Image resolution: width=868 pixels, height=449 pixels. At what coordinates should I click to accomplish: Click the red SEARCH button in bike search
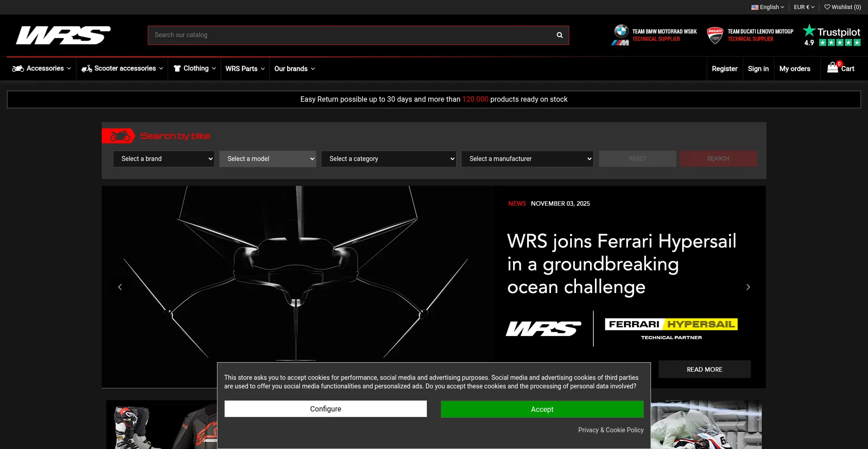[x=718, y=159]
